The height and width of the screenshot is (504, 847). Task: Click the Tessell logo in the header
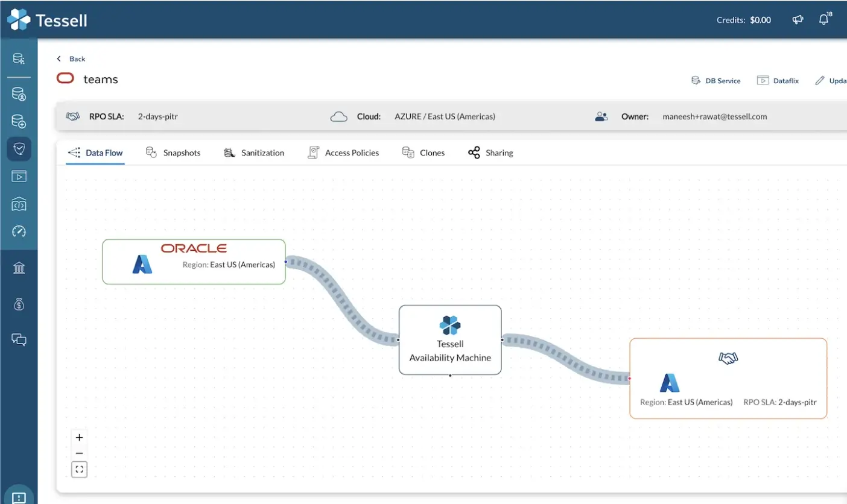[x=47, y=20]
